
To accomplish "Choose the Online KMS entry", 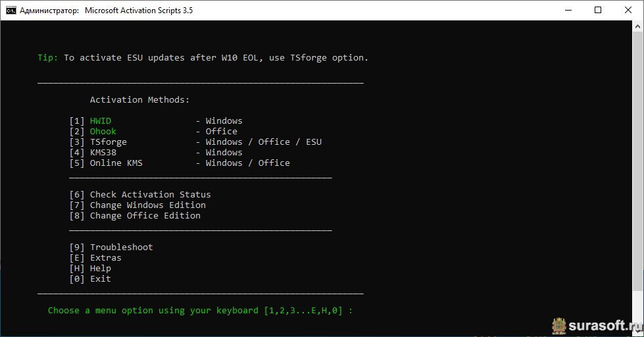I will click(116, 163).
